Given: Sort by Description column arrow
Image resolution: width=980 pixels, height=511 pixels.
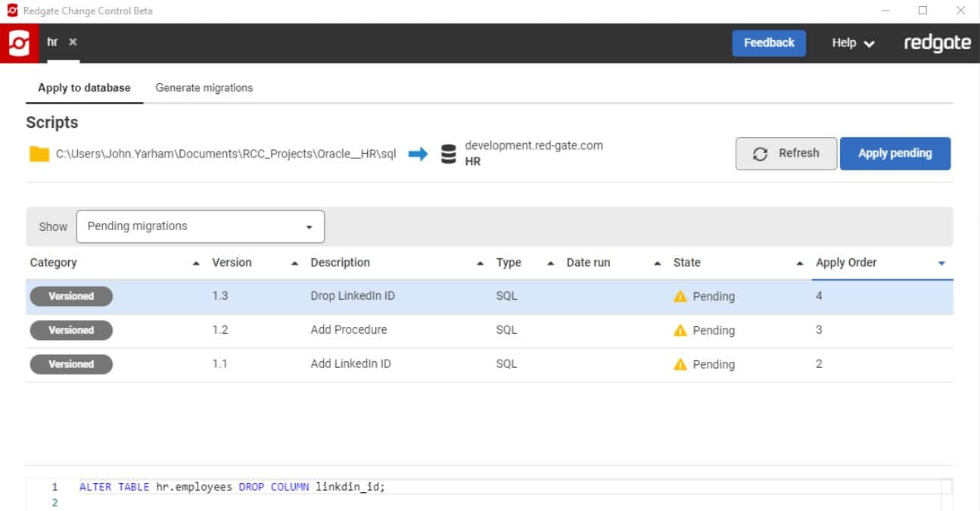Looking at the screenshot, I should pos(480,263).
